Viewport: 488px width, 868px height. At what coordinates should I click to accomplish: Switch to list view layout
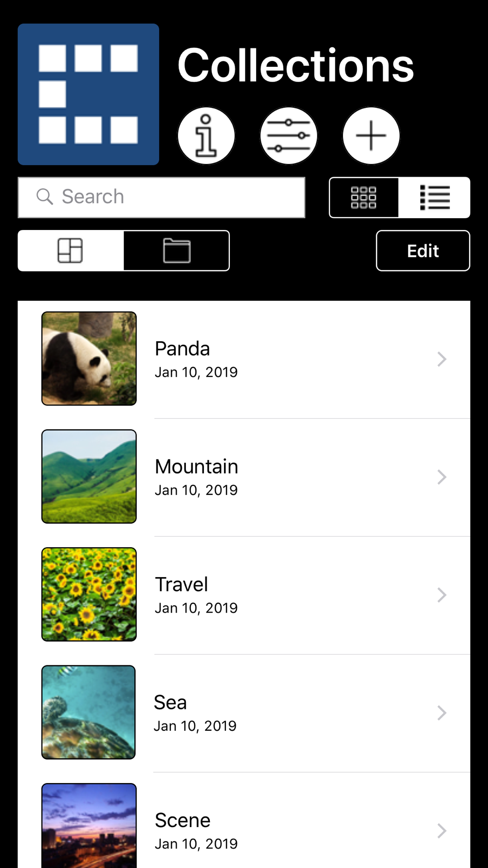[x=434, y=198]
